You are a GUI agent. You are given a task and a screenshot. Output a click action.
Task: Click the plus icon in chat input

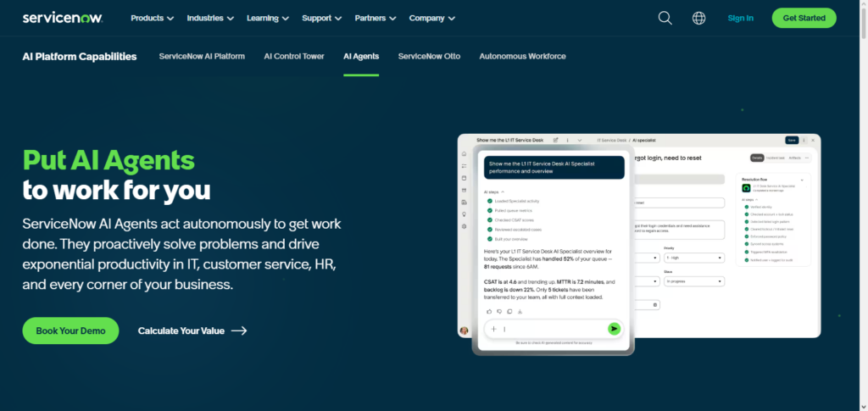[494, 329]
